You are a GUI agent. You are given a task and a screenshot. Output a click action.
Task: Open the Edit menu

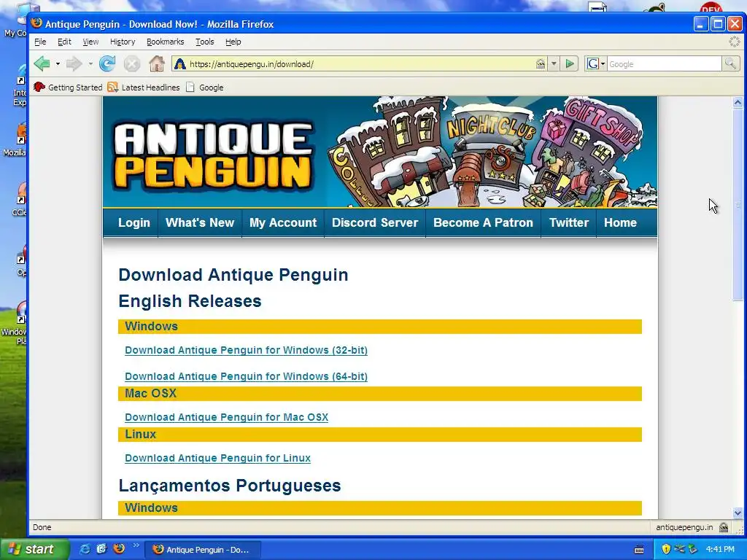64,42
